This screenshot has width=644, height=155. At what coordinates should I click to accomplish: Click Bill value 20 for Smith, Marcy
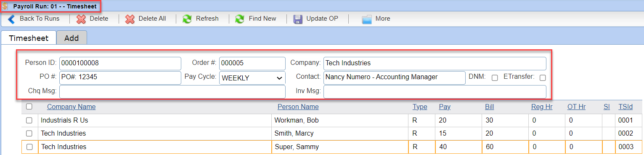coord(505,134)
